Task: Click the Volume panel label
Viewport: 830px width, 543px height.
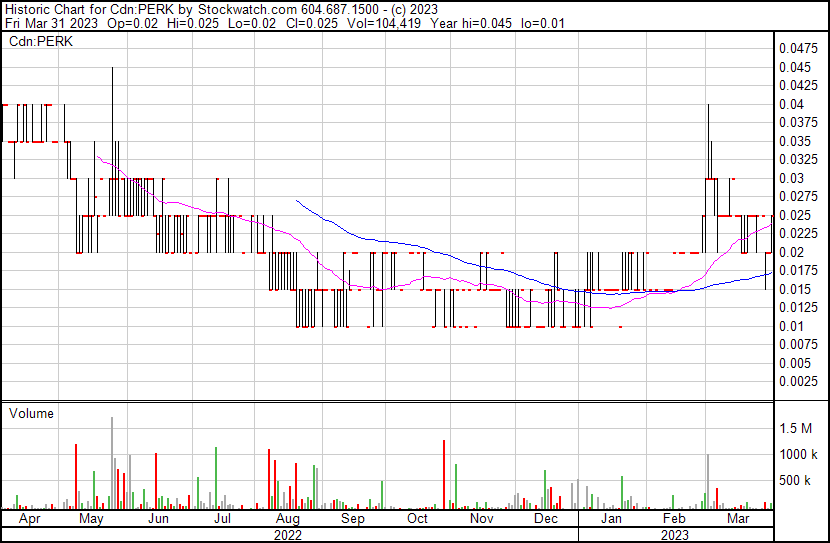Action: pyautogui.click(x=31, y=413)
